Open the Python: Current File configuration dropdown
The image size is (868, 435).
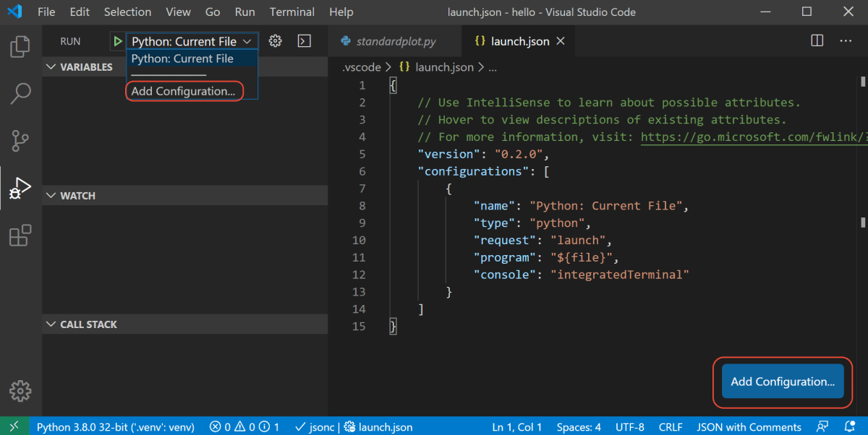click(190, 40)
